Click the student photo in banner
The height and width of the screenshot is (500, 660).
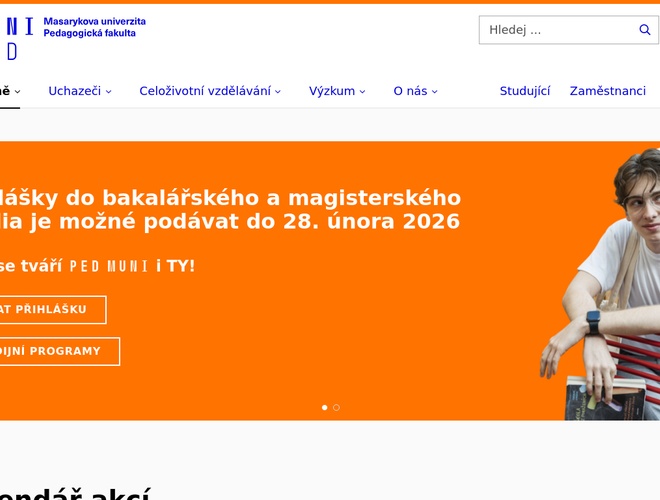(x=606, y=261)
